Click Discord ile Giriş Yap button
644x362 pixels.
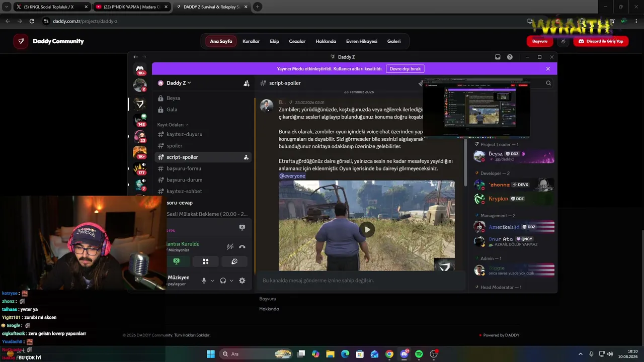click(601, 41)
